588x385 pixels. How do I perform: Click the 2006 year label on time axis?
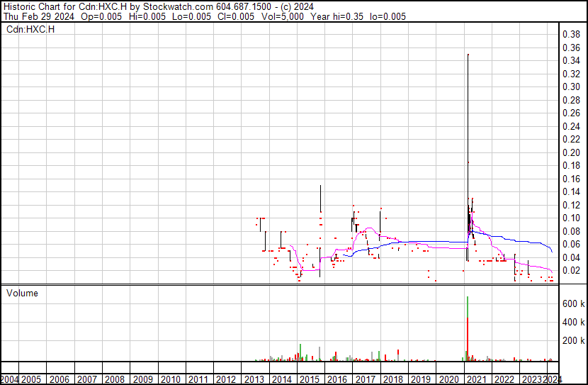pos(60,379)
